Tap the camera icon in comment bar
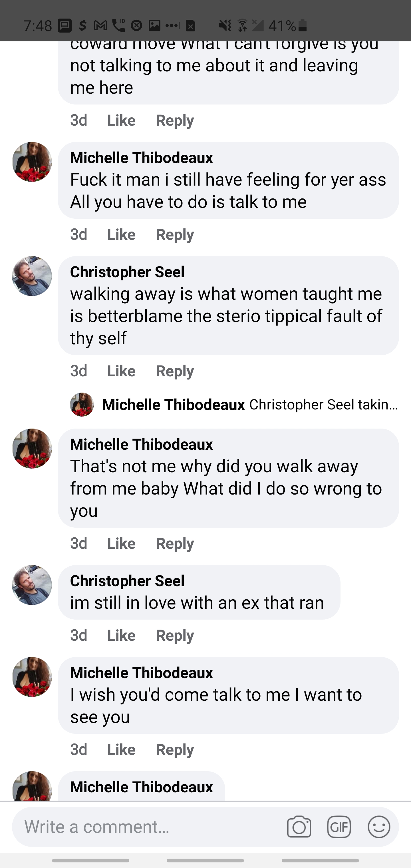The image size is (411, 868). (299, 827)
